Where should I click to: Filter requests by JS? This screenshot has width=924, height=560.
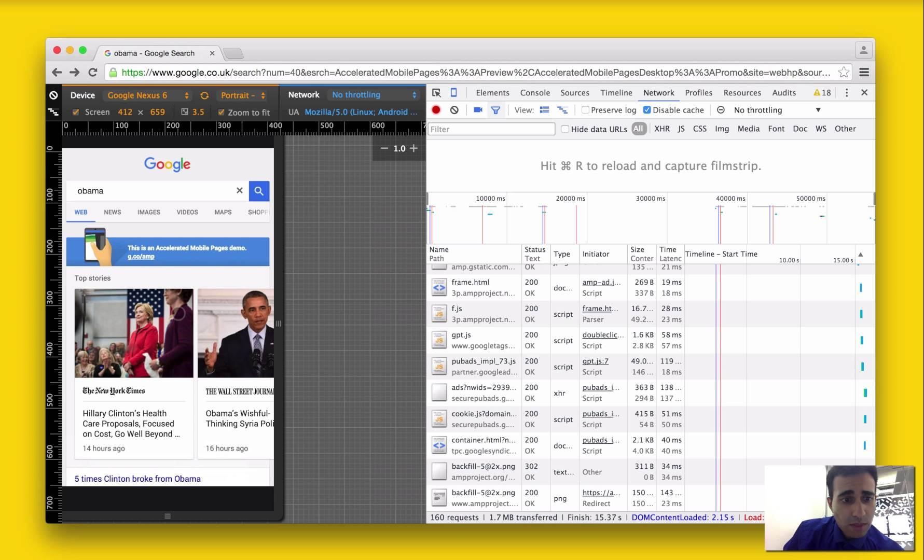(681, 129)
